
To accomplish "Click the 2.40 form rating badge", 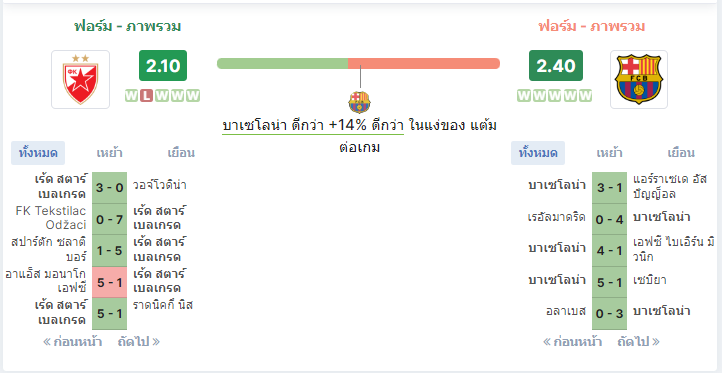I will (x=556, y=66).
